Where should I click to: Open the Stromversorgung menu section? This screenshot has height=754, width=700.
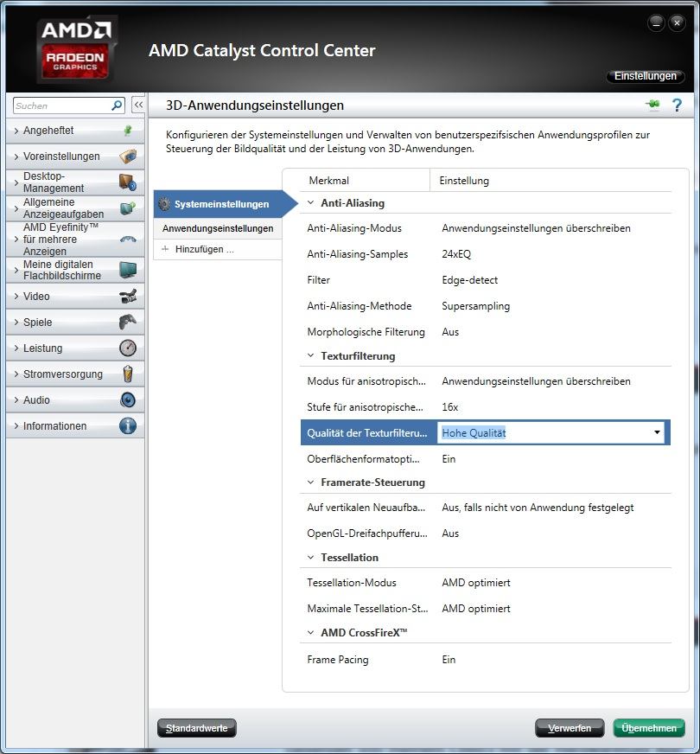(x=75, y=374)
